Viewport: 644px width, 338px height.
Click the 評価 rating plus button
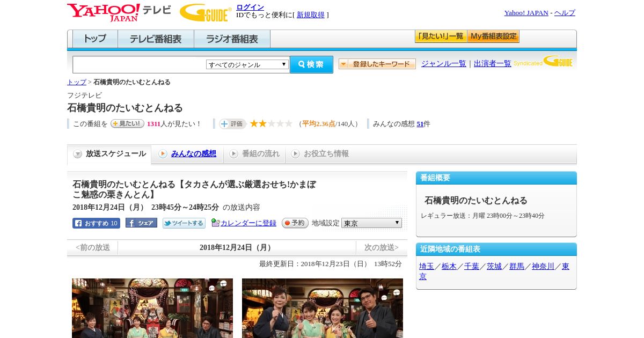pyautogui.click(x=232, y=124)
